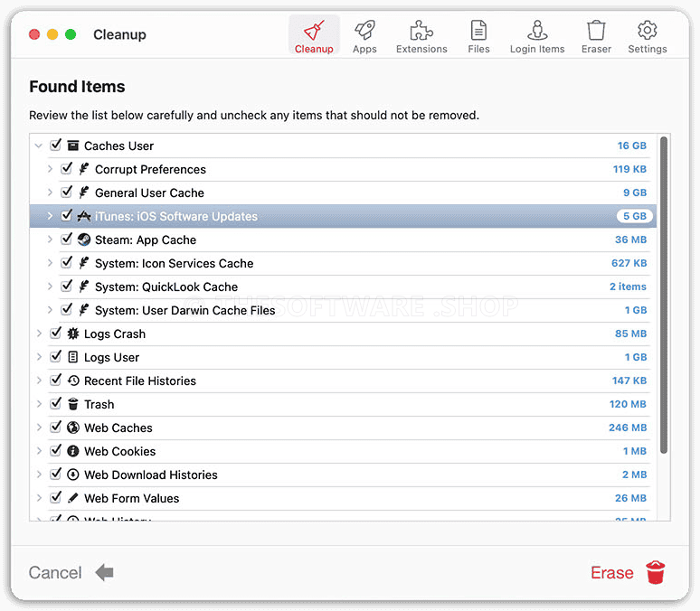The height and width of the screenshot is (611, 700).
Task: Switch to the Eraser tab label
Action: [x=596, y=49]
